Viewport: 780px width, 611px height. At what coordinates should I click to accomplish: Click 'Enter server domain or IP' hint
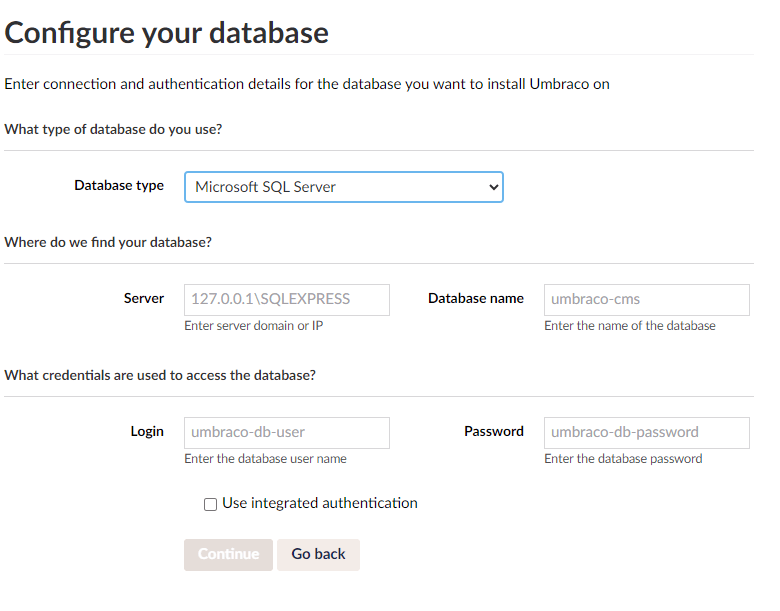tap(254, 325)
